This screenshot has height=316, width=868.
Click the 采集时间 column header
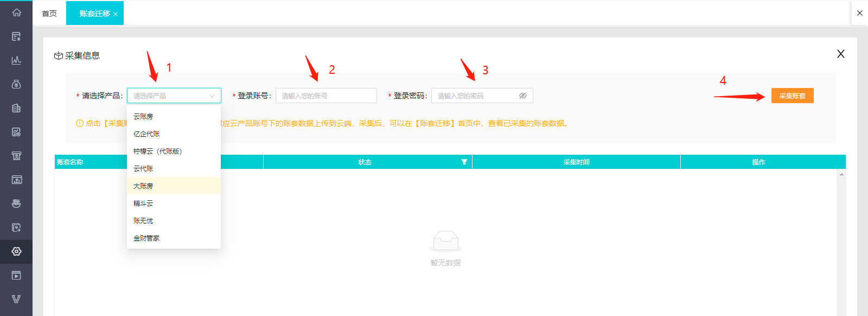click(576, 162)
